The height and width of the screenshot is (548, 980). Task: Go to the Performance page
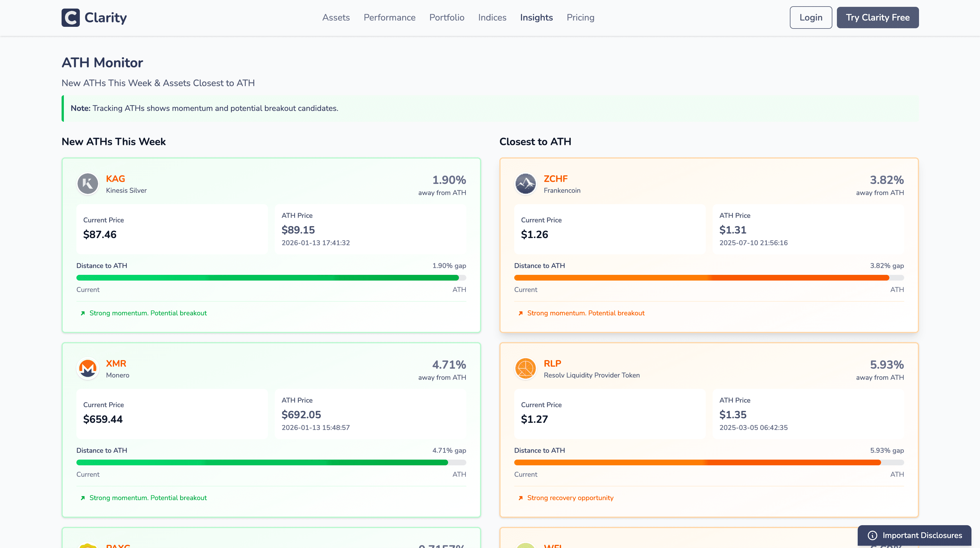[x=389, y=17]
